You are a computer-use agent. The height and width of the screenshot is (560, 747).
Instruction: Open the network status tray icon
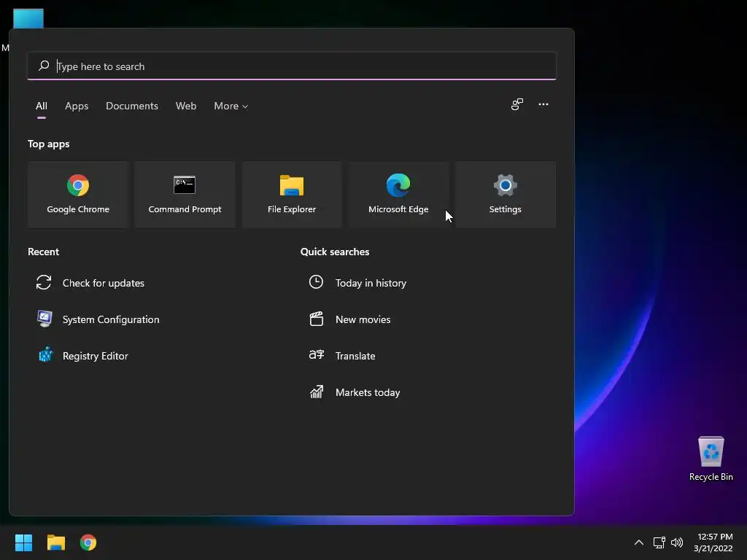(659, 542)
